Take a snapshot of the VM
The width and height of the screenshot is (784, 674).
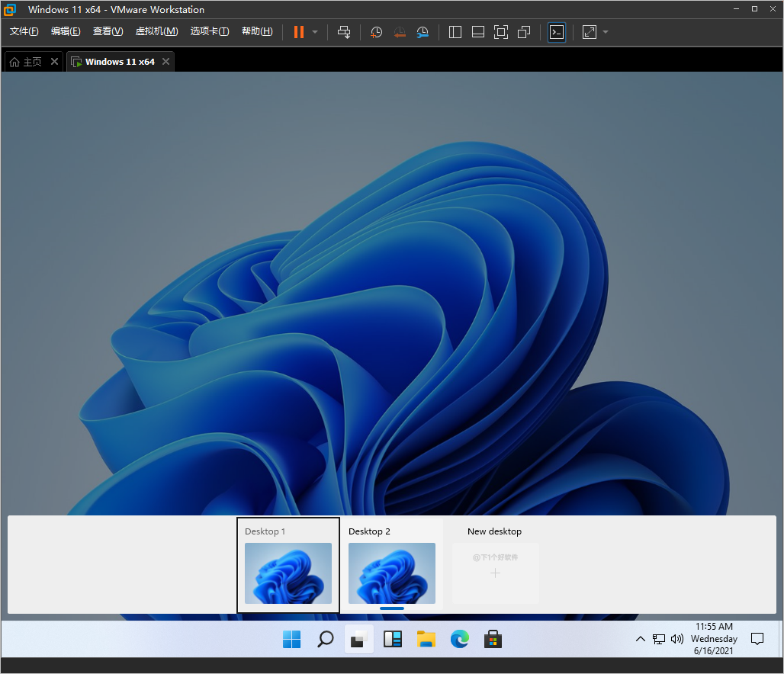(x=376, y=32)
